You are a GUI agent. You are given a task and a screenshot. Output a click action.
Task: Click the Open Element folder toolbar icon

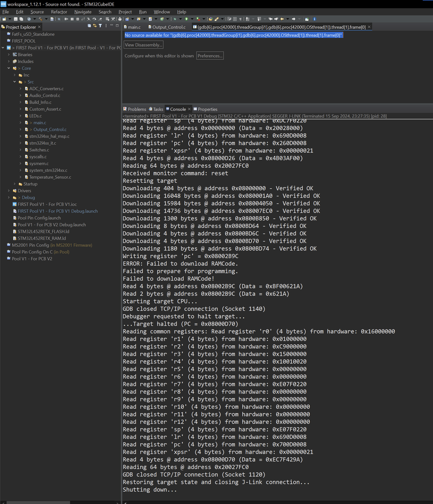[x=211, y=19]
